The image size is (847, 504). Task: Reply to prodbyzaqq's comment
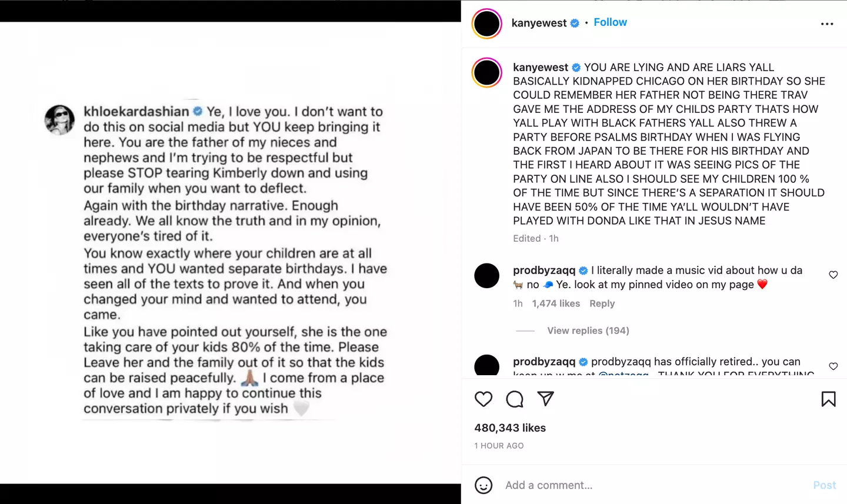[x=602, y=303]
